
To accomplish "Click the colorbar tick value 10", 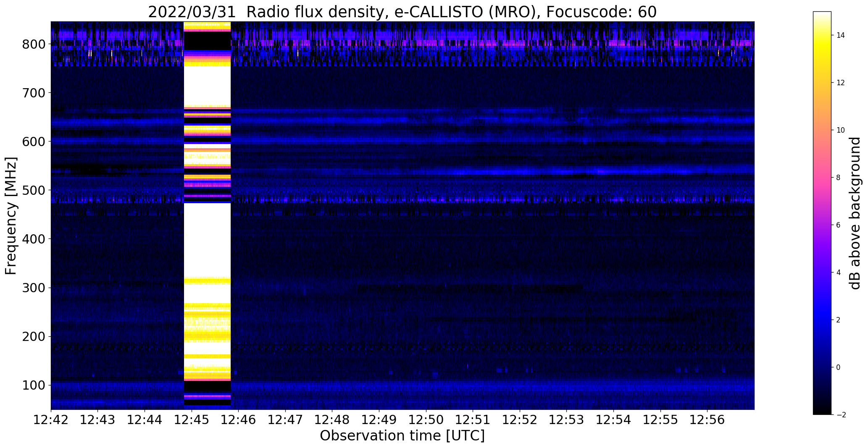I will [x=841, y=130].
